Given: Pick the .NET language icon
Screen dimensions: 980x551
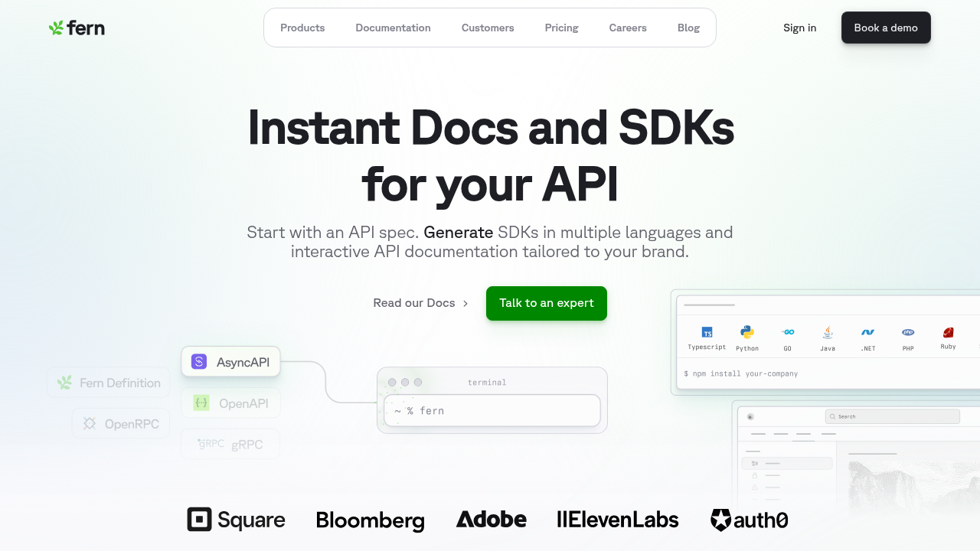Looking at the screenshot, I should (x=867, y=332).
